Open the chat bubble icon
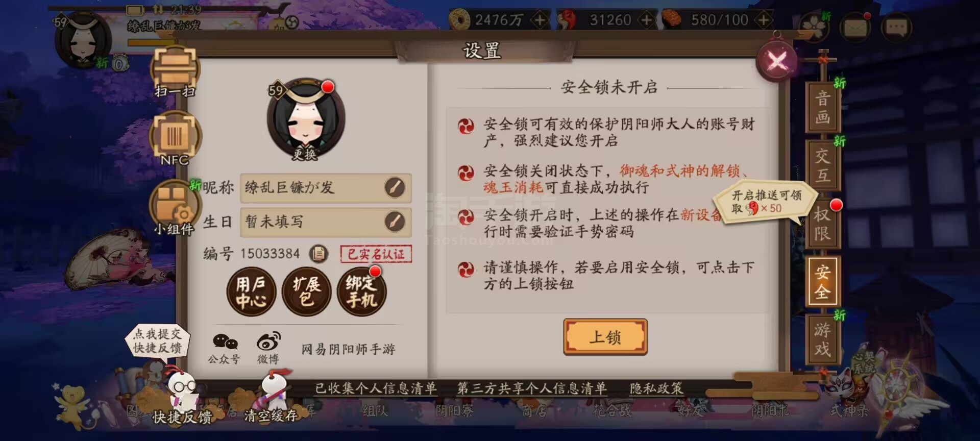Viewport: 980px width, 441px height. point(896,27)
